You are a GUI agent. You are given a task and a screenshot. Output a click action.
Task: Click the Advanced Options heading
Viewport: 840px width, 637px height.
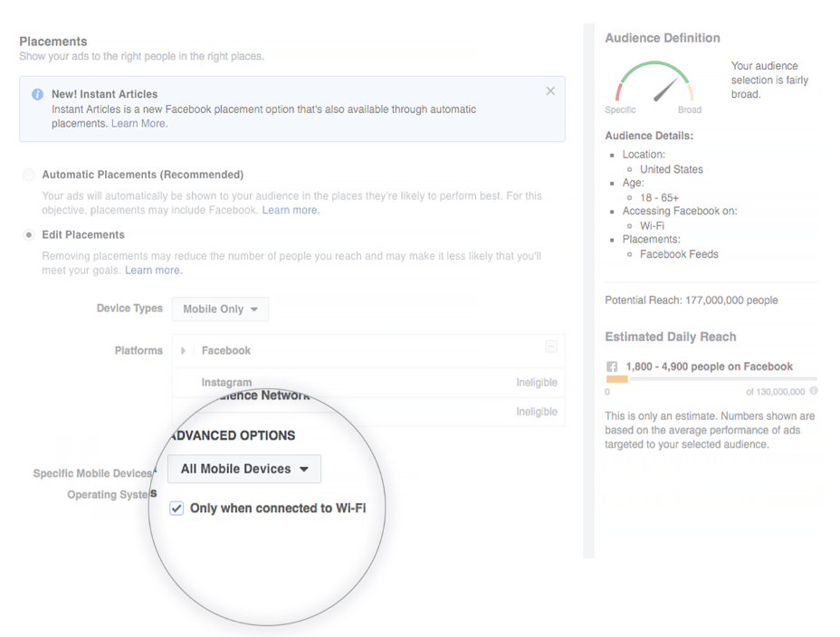pyautogui.click(x=233, y=435)
